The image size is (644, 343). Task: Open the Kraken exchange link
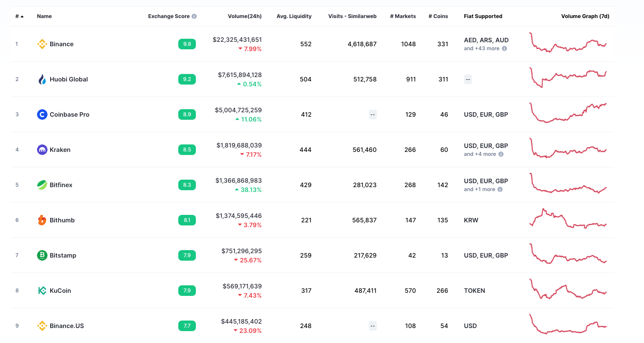60,150
